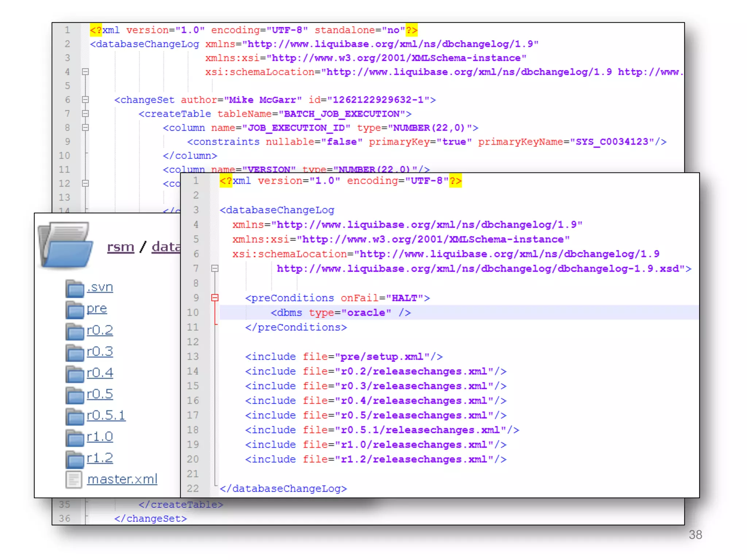This screenshot has width=747, height=560.
Task: Open the r0.3 folder link
Action: pyautogui.click(x=100, y=351)
